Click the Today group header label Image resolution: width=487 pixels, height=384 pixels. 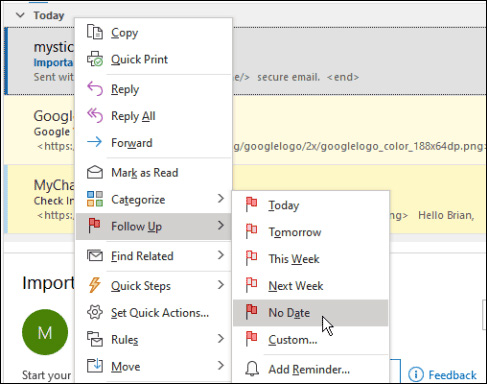pos(49,15)
